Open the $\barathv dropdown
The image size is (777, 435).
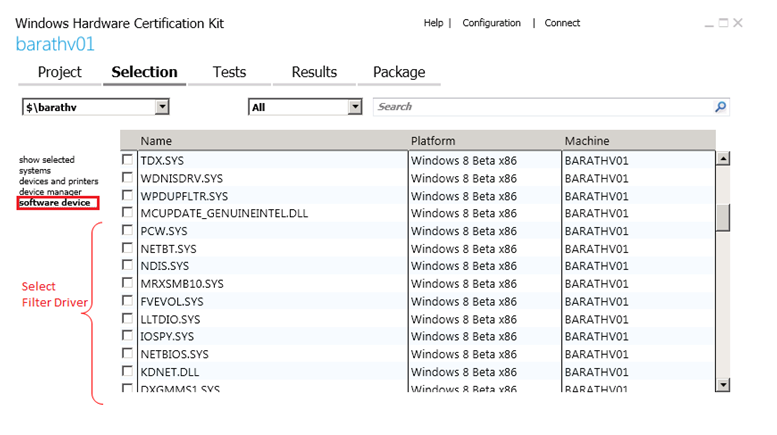pyautogui.click(x=162, y=107)
